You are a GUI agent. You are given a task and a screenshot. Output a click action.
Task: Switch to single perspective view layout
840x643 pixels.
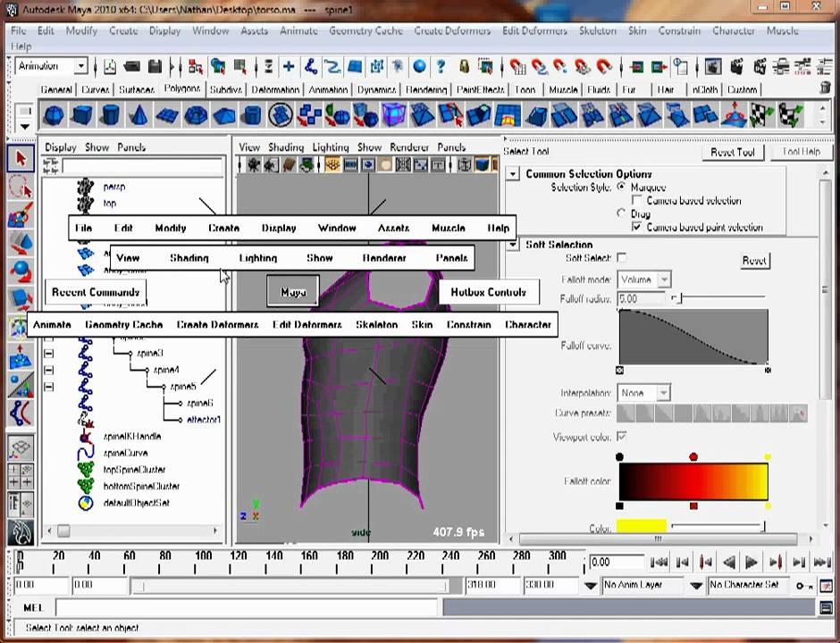[21, 447]
